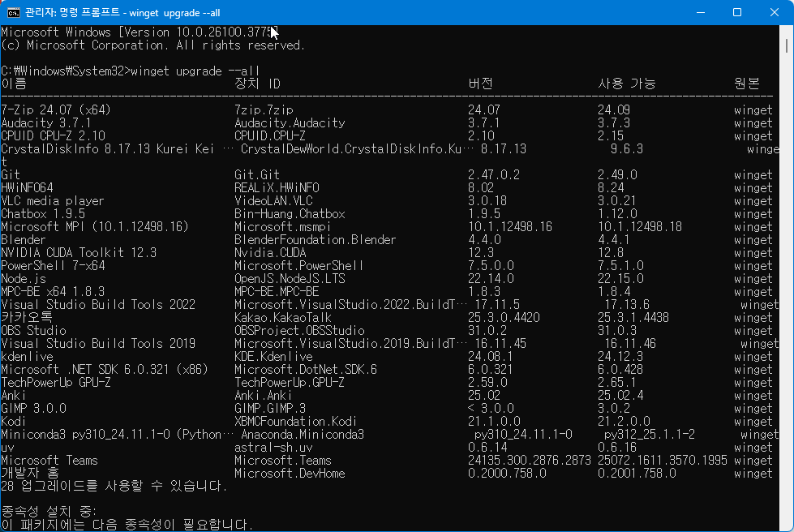Click the '이름' column header
The height and width of the screenshot is (532, 794).
click(14, 84)
